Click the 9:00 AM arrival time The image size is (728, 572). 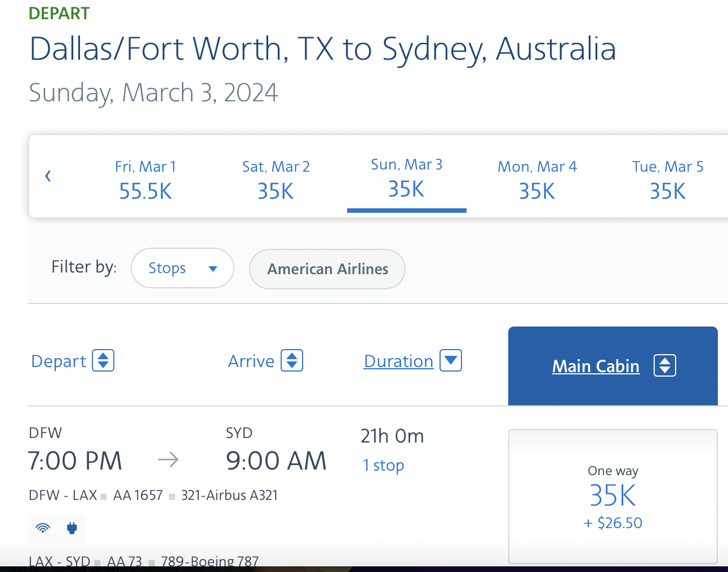276,461
